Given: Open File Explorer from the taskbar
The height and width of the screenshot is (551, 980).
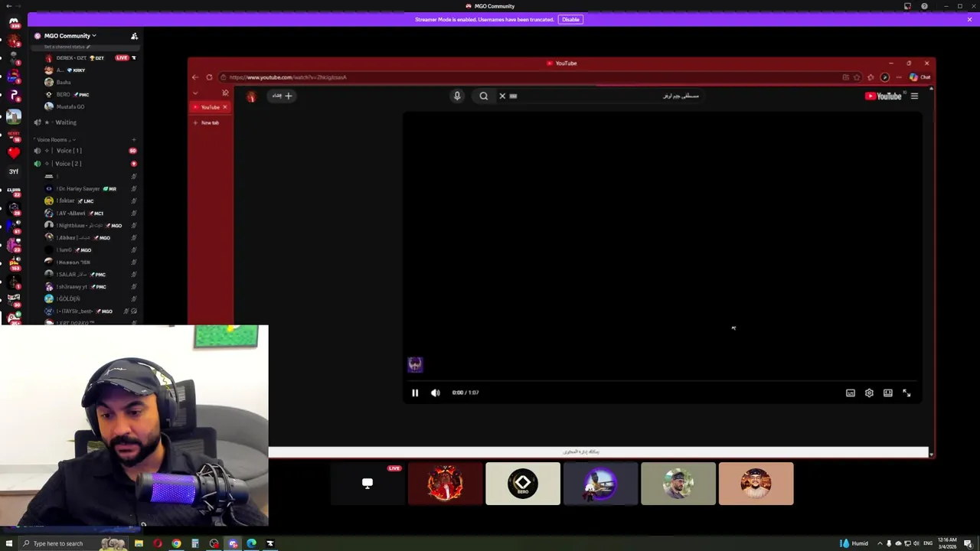Looking at the screenshot, I should click(139, 543).
